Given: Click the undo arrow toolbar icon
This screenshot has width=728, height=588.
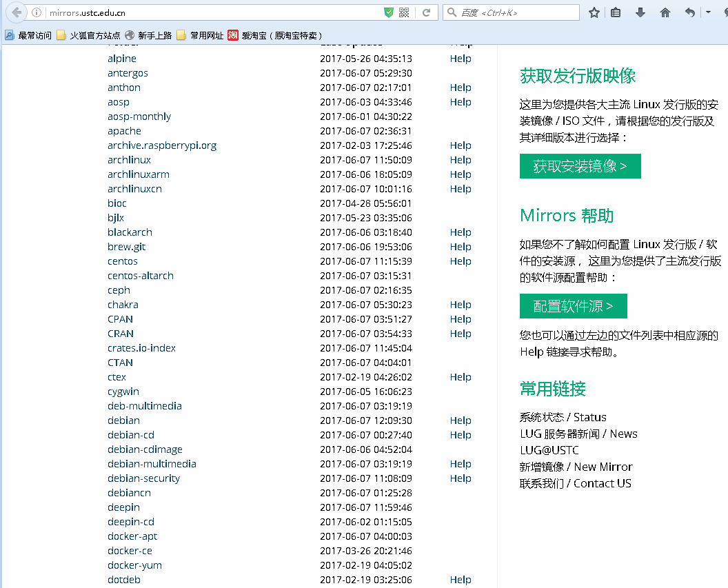Looking at the screenshot, I should coord(690,12).
